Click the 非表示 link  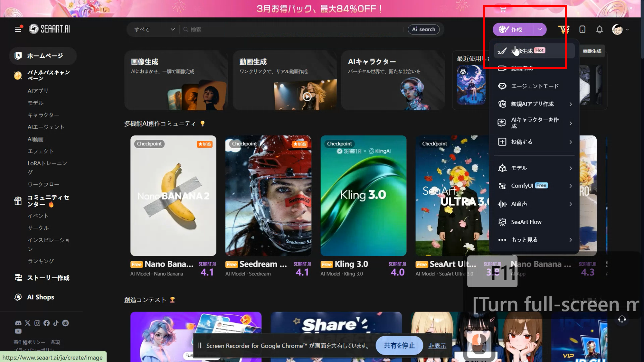coord(437,346)
